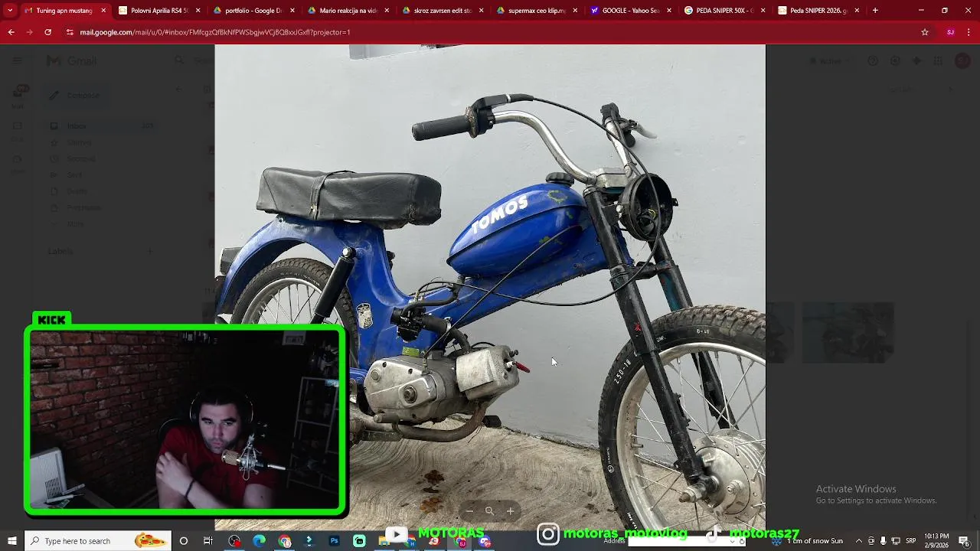Open Photoshop from the taskbar
980x551 pixels.
tap(334, 541)
